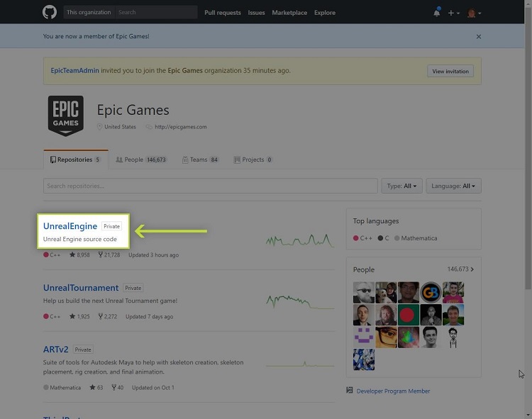Switch to the People tab
The width and height of the screenshot is (532, 419).
tap(141, 160)
